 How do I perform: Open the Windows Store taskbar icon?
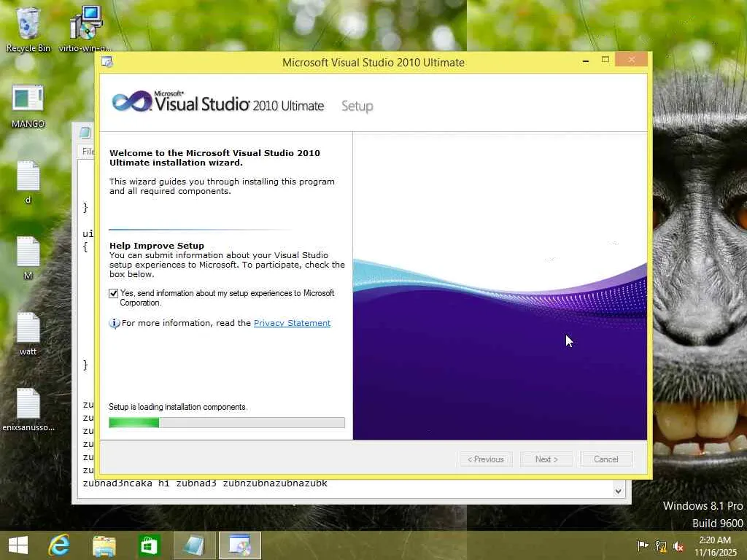149,545
